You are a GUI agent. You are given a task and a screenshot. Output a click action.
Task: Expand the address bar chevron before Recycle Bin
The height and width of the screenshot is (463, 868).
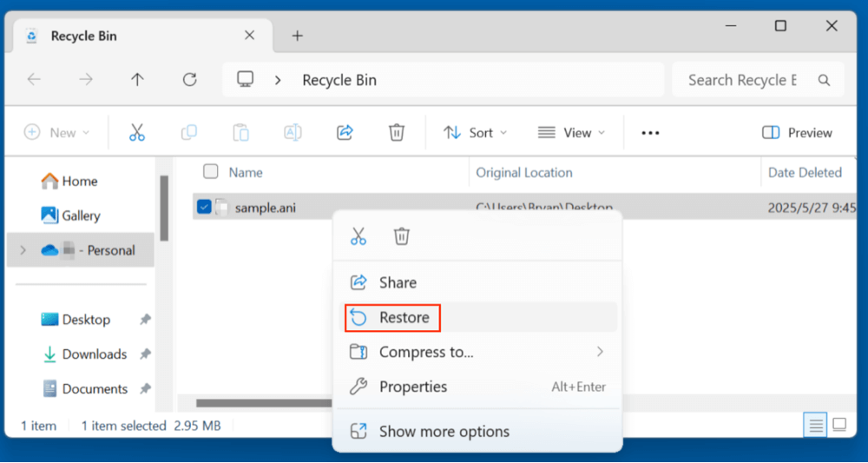point(278,80)
